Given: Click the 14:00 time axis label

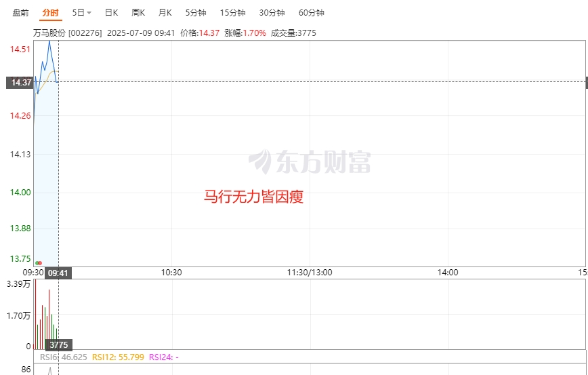Looking at the screenshot, I should [448, 273].
